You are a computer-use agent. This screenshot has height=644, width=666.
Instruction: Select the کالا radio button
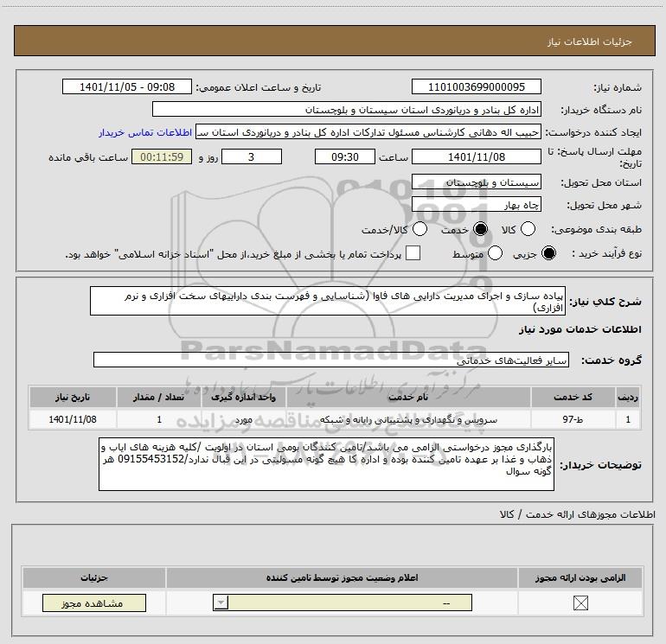(528, 229)
